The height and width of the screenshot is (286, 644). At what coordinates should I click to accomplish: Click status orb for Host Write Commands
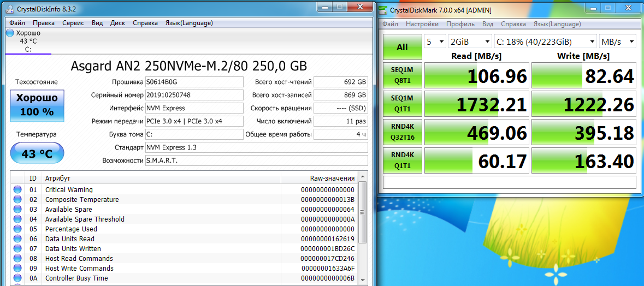[17, 269]
